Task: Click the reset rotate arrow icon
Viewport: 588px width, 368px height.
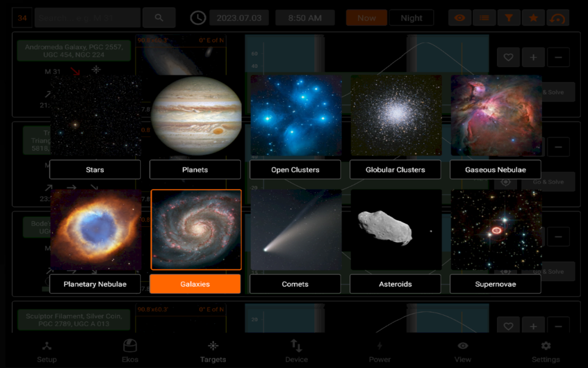Action: coord(558,18)
